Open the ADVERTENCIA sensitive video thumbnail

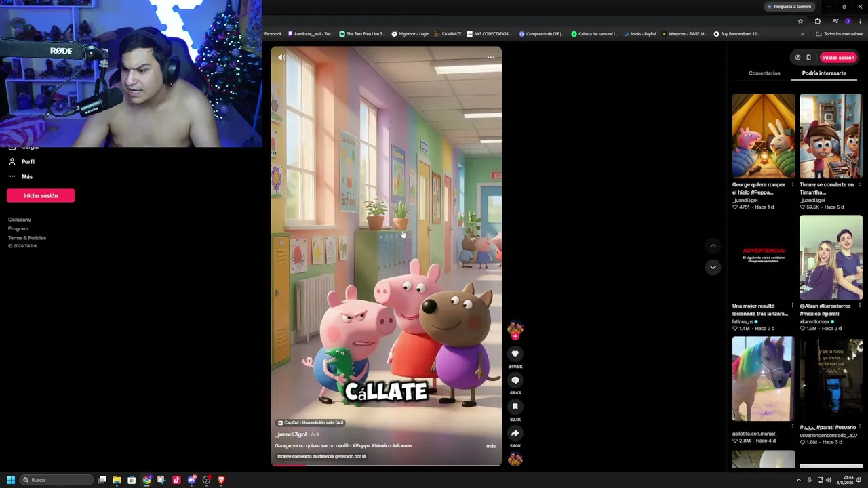(x=764, y=257)
